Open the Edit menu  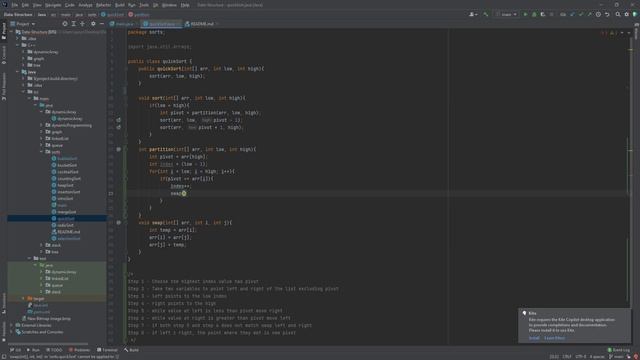(25, 5)
